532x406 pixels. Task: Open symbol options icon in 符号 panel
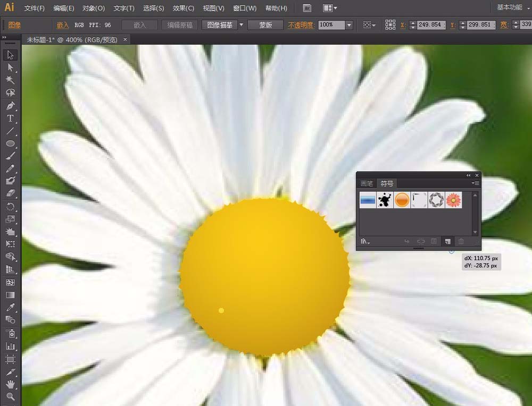tap(434, 241)
